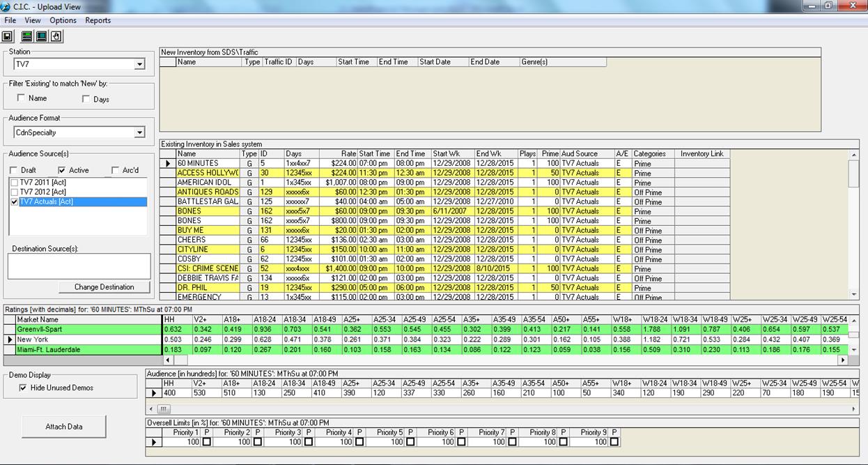The image size is (868, 465).
Task: Click row arrow marker beside New York market
Action: (x=10, y=340)
